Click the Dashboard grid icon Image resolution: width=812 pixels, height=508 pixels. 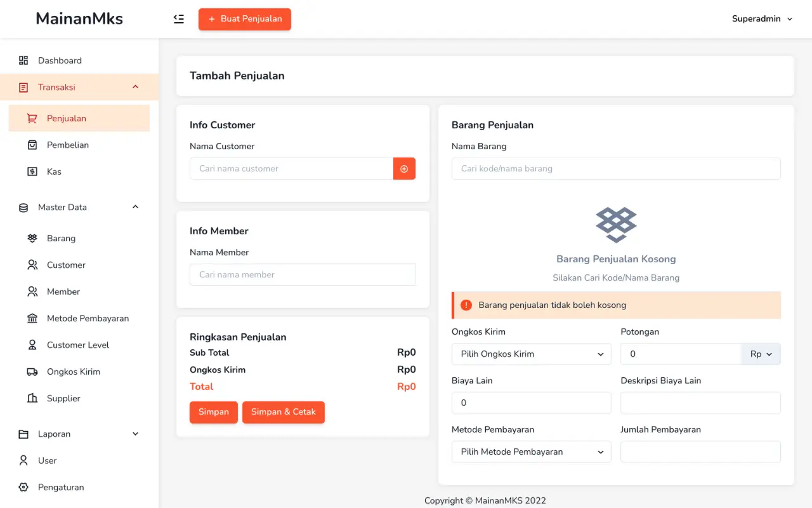[23, 60]
